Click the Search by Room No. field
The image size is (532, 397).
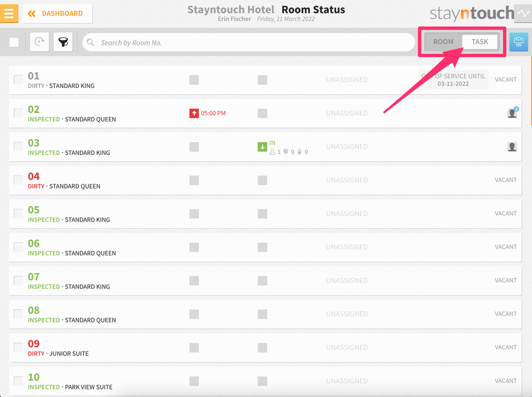249,42
